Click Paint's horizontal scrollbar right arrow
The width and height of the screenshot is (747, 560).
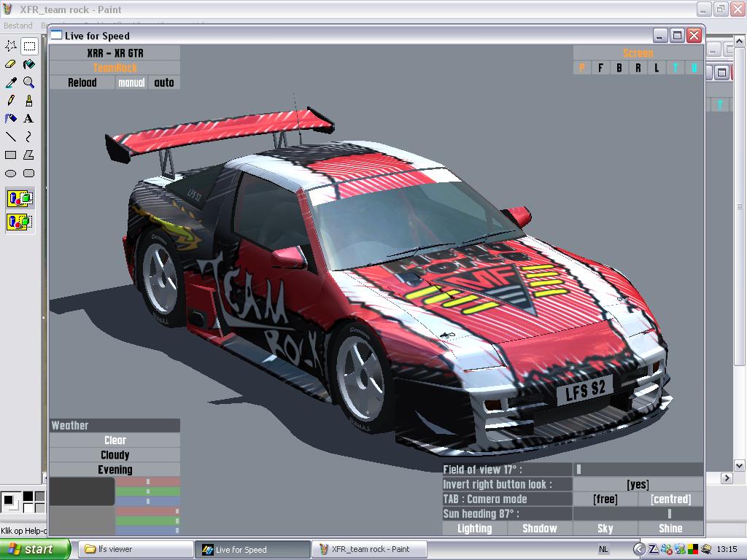tap(726, 478)
